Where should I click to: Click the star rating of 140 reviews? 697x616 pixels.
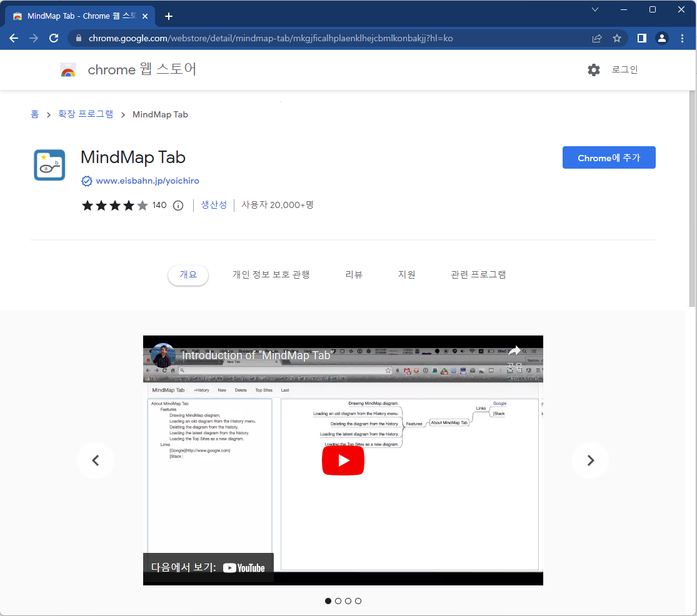pyautogui.click(x=114, y=205)
